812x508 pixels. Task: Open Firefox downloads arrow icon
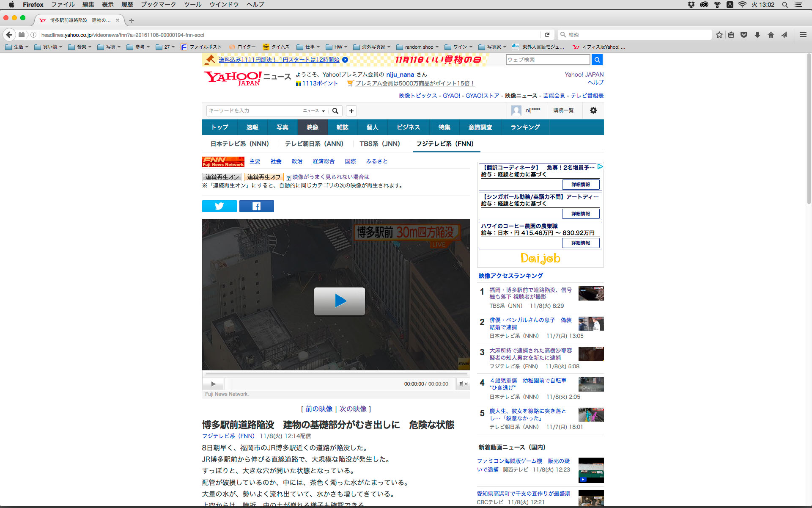[x=757, y=35]
